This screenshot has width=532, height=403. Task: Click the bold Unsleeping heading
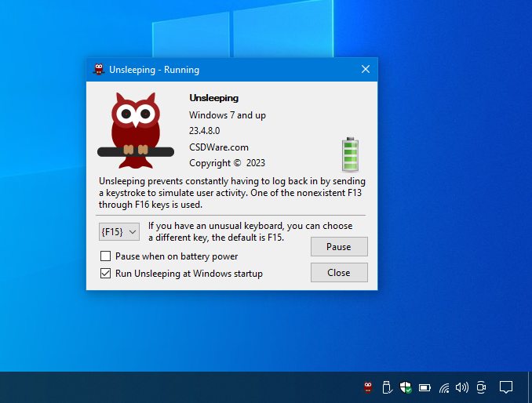(x=213, y=98)
